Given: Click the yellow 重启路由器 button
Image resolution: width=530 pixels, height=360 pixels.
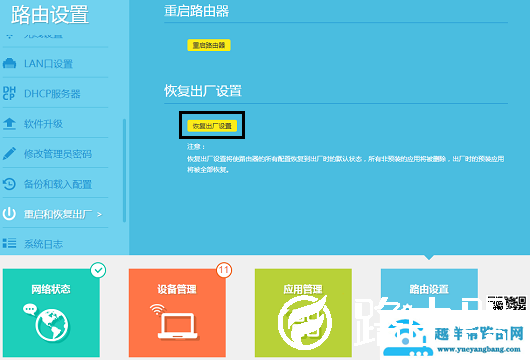Looking at the screenshot, I should tap(209, 45).
